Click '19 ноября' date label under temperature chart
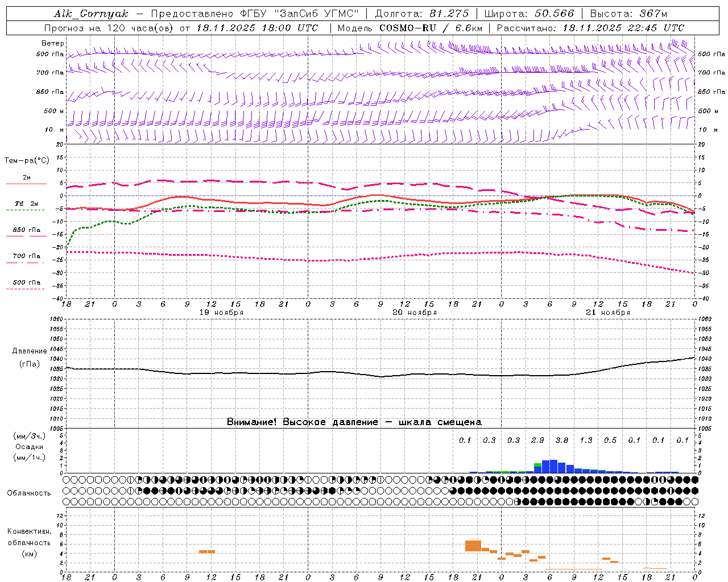This screenshot has width=728, height=582. click(x=221, y=313)
